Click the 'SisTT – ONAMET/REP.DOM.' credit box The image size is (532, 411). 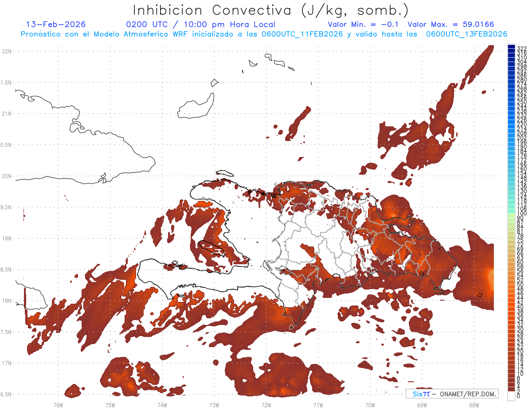pos(452,394)
